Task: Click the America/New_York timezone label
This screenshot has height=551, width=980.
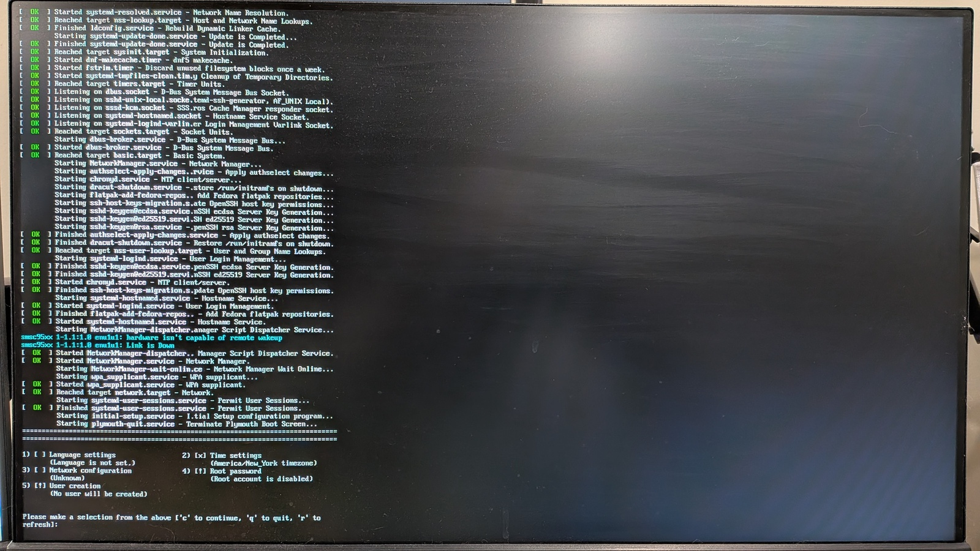Action: pos(263,463)
